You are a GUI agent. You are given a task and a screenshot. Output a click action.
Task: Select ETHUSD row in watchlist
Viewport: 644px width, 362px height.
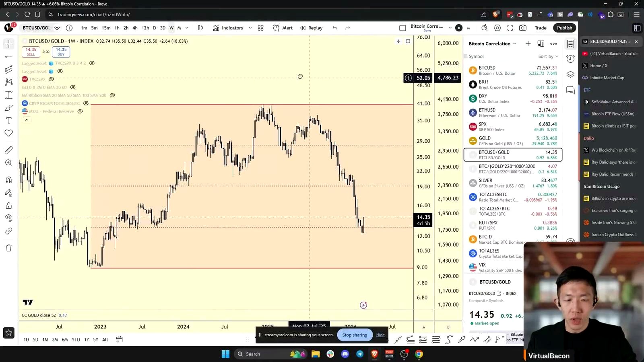513,113
